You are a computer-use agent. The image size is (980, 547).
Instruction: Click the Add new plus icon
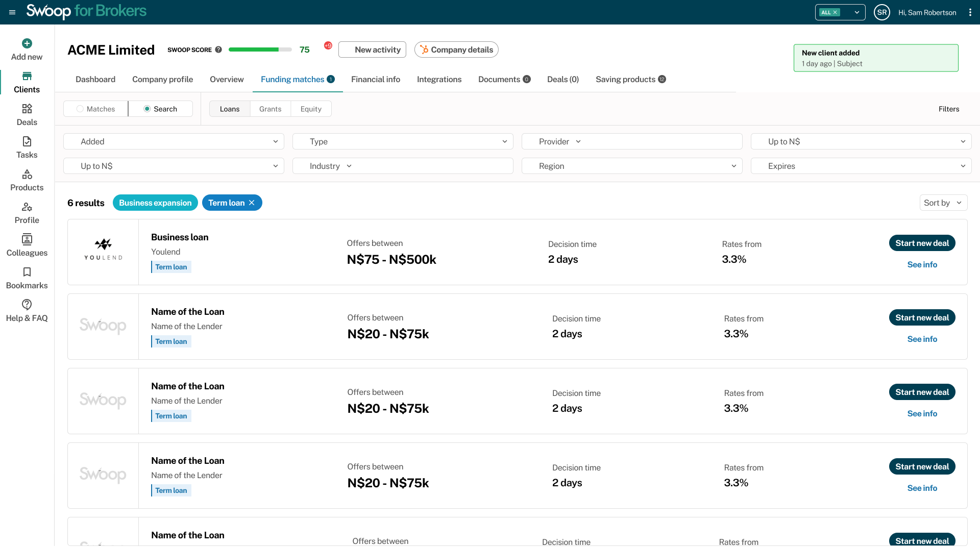(x=27, y=43)
